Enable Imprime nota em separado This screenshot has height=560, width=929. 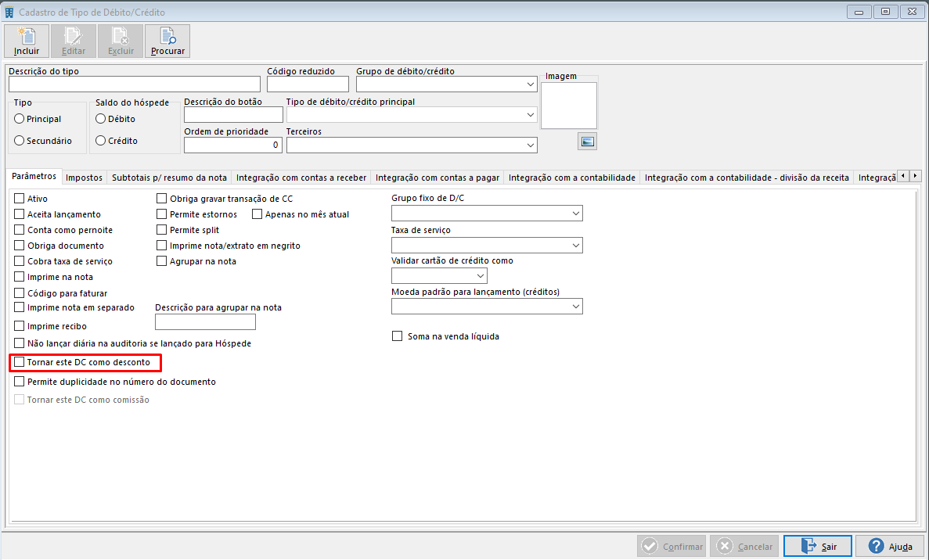click(x=20, y=307)
